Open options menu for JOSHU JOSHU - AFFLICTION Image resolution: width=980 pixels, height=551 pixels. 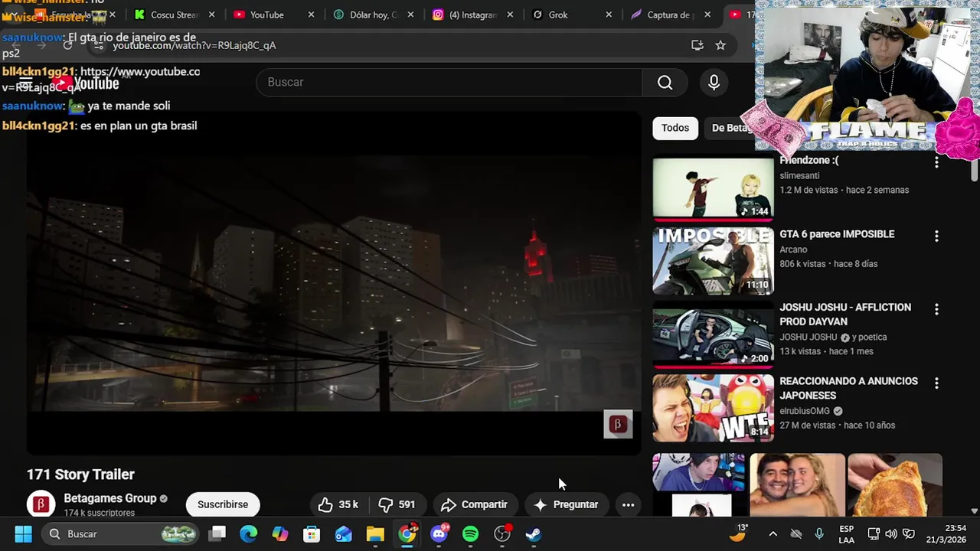pos(936,310)
